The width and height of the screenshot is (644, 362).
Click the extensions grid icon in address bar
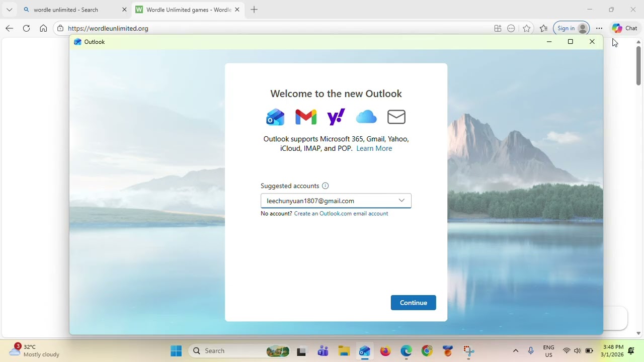click(498, 28)
